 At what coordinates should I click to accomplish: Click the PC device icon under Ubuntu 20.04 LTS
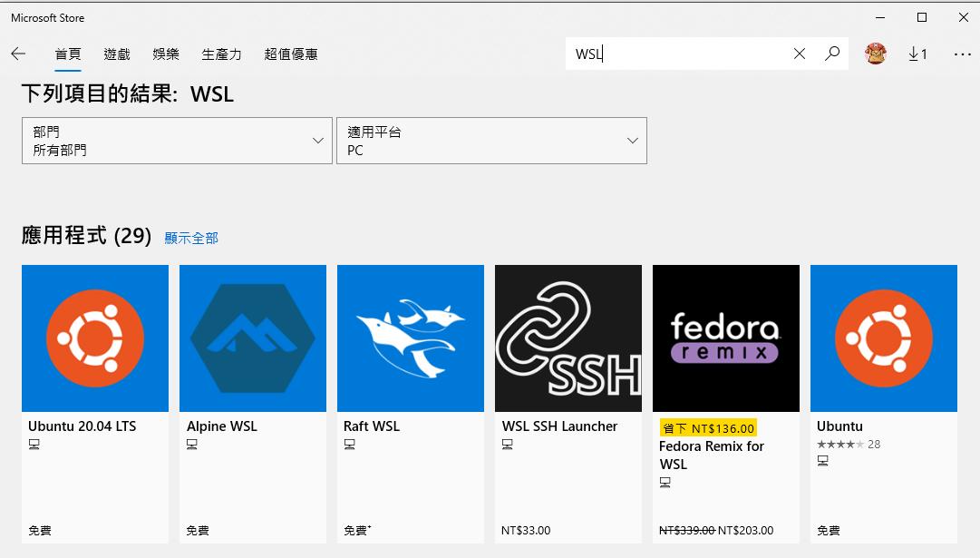pyautogui.click(x=34, y=445)
